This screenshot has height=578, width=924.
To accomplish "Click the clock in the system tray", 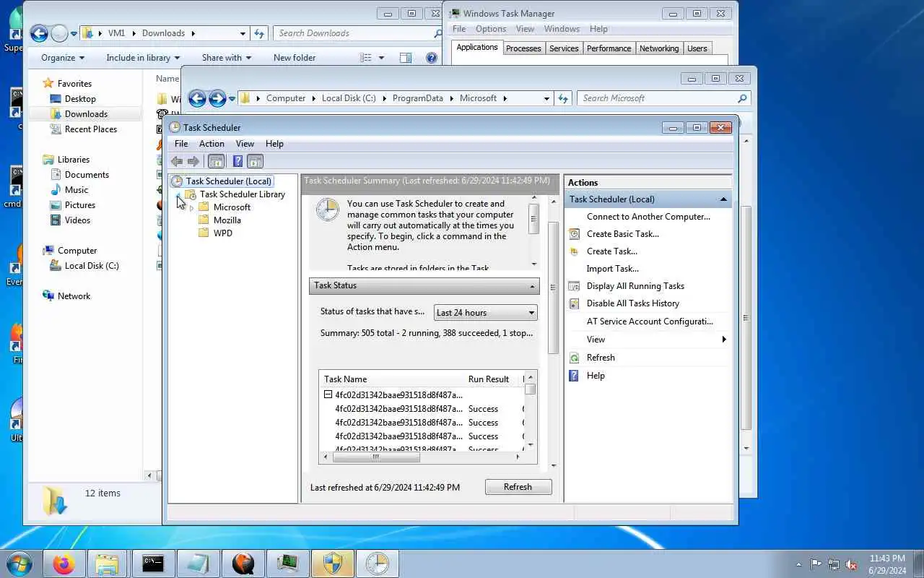I will (887, 564).
